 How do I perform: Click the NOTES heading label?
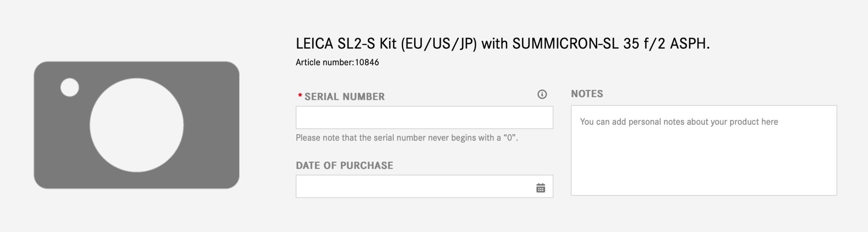tap(587, 94)
